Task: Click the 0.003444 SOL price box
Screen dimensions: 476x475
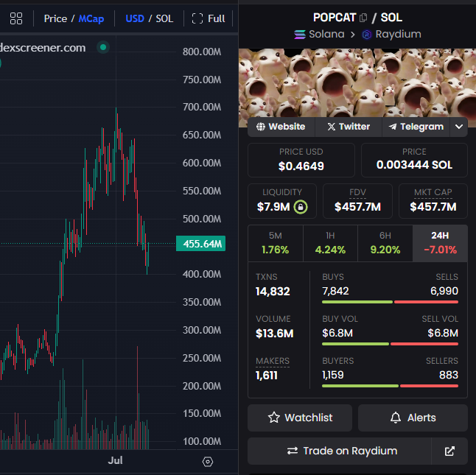Action: (414, 160)
